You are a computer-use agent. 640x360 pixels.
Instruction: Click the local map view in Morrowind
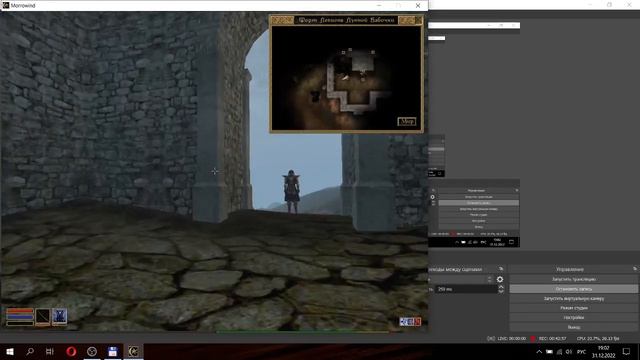point(346,77)
